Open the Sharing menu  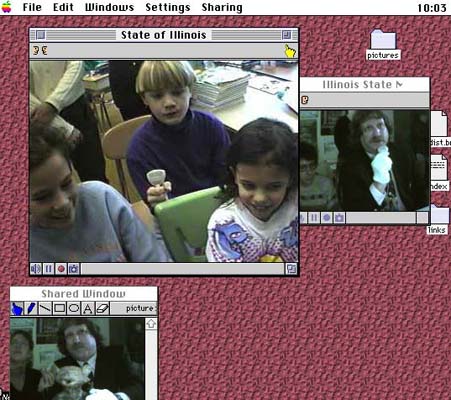pos(222,7)
